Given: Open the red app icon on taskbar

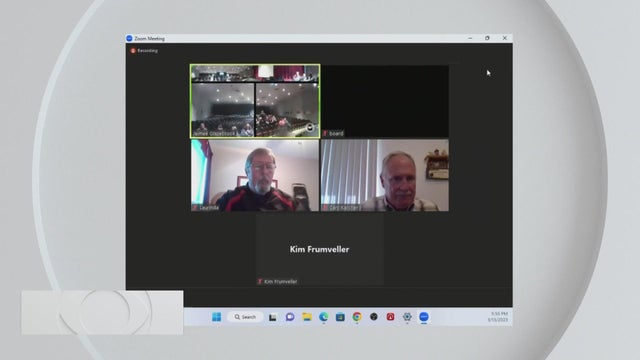Looking at the screenshot, I should (391, 317).
